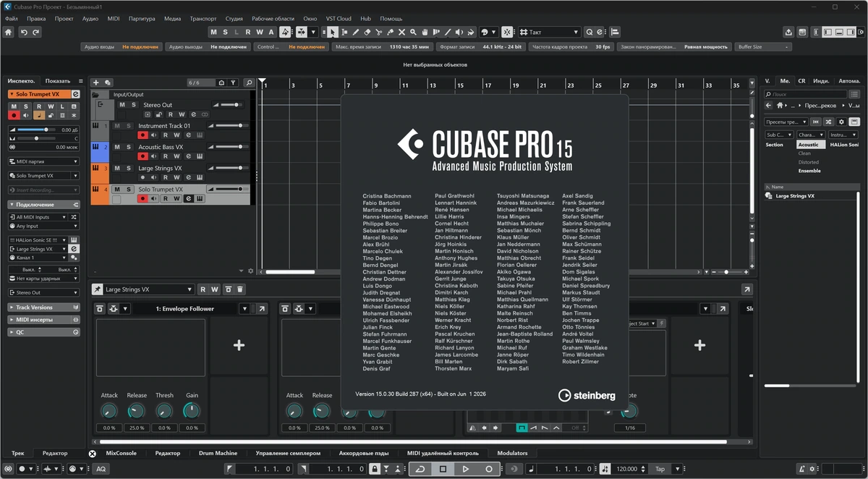This screenshot has width=868, height=479.
Task: Undo the last action via the toolbar
Action: pos(23,32)
